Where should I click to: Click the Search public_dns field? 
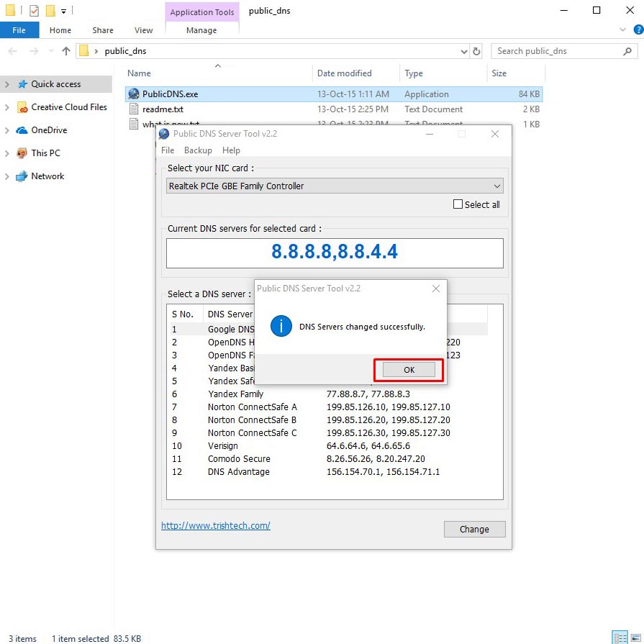point(558,51)
